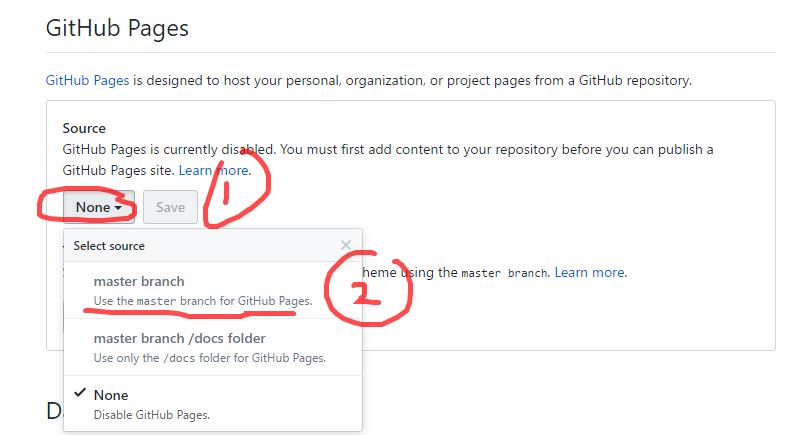Click the greyed-out Save button

170,207
